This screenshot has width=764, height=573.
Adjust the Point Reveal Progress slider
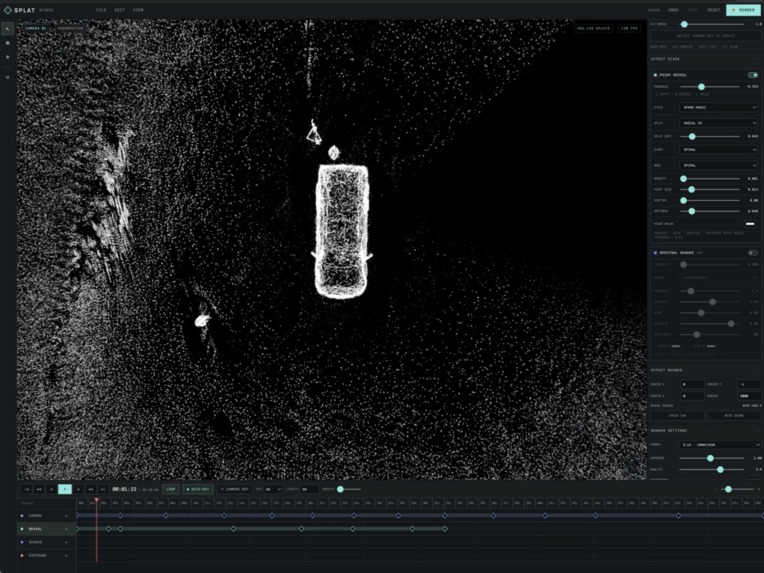click(x=701, y=87)
